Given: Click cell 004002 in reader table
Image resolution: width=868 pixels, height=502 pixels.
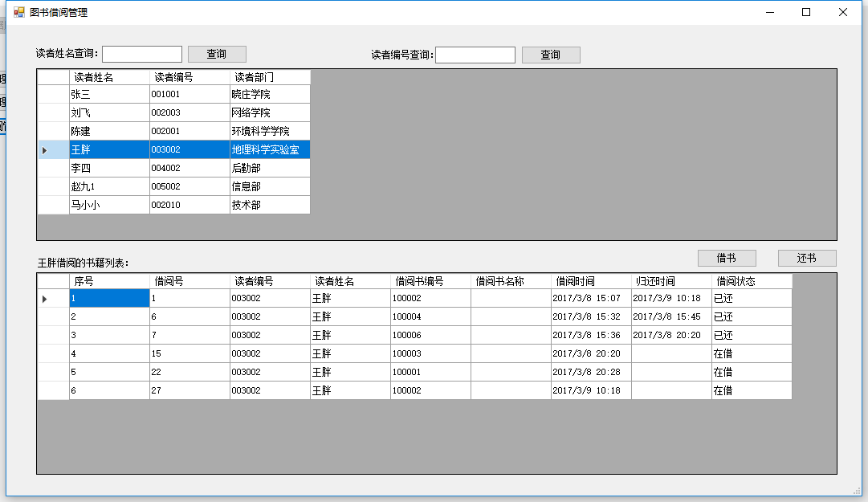Looking at the screenshot, I should (x=189, y=168).
